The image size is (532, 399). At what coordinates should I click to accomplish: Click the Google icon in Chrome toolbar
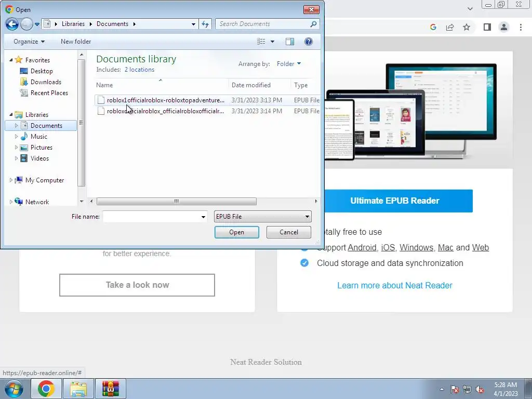click(x=433, y=27)
